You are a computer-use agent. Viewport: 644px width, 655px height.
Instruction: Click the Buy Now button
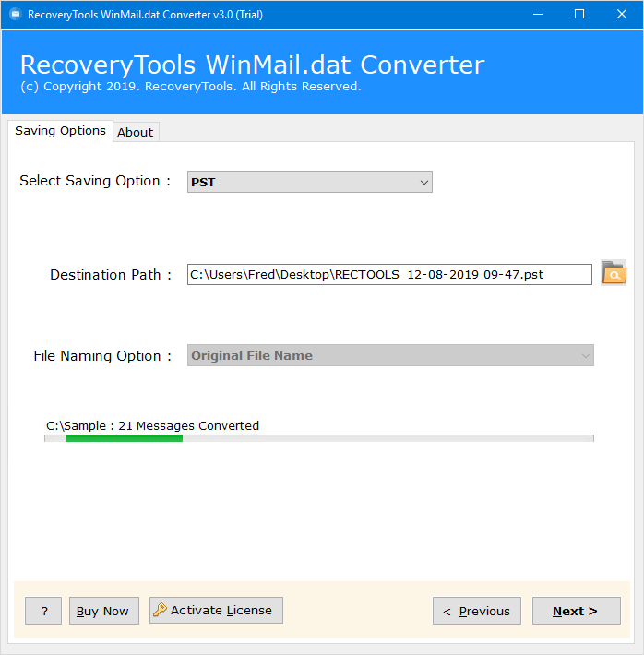[x=104, y=611]
